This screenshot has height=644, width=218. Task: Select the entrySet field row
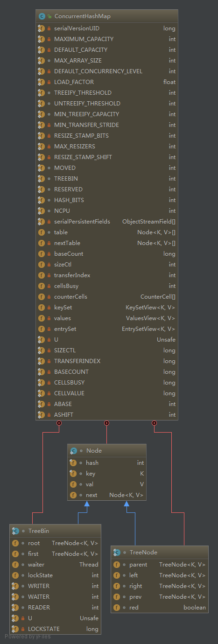[107, 329]
